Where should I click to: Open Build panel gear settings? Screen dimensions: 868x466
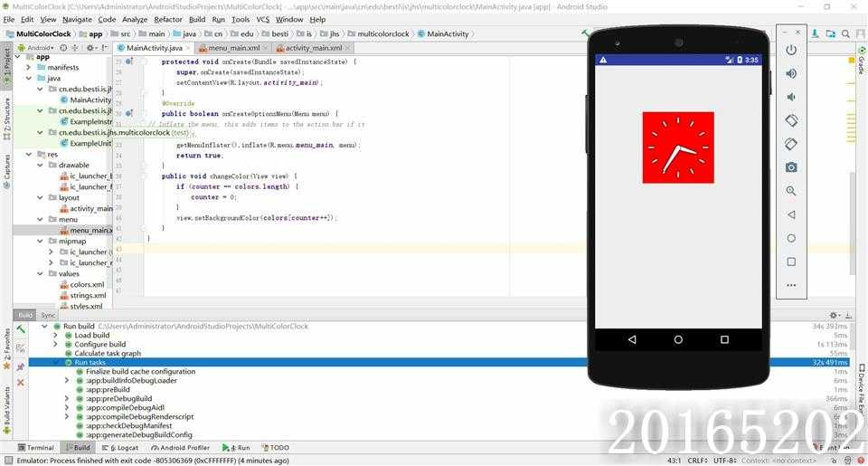(835, 315)
